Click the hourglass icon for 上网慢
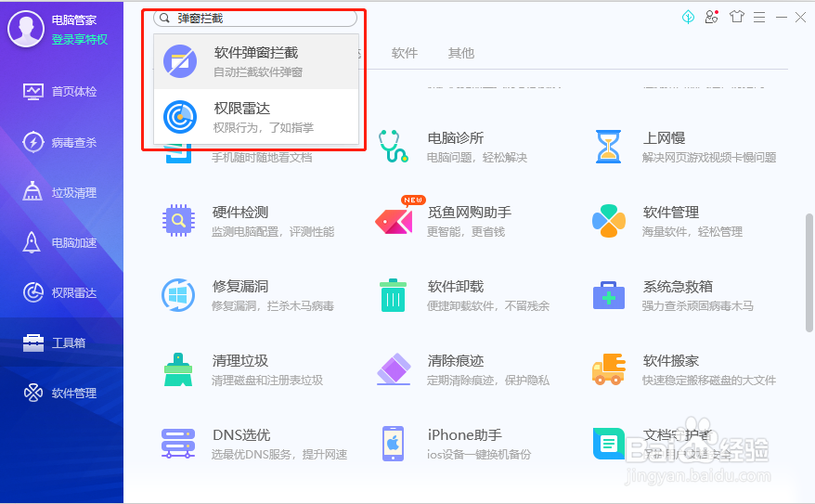815x504 pixels. coord(608,147)
